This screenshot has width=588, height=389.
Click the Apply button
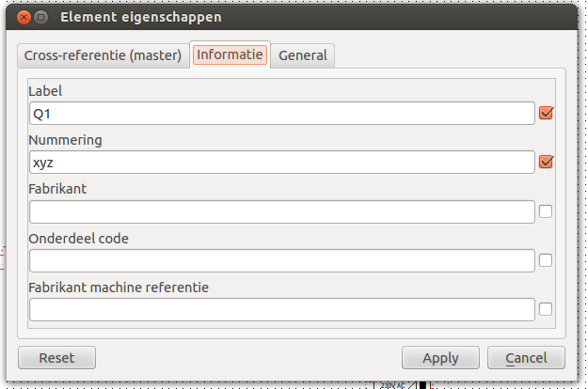click(x=440, y=358)
